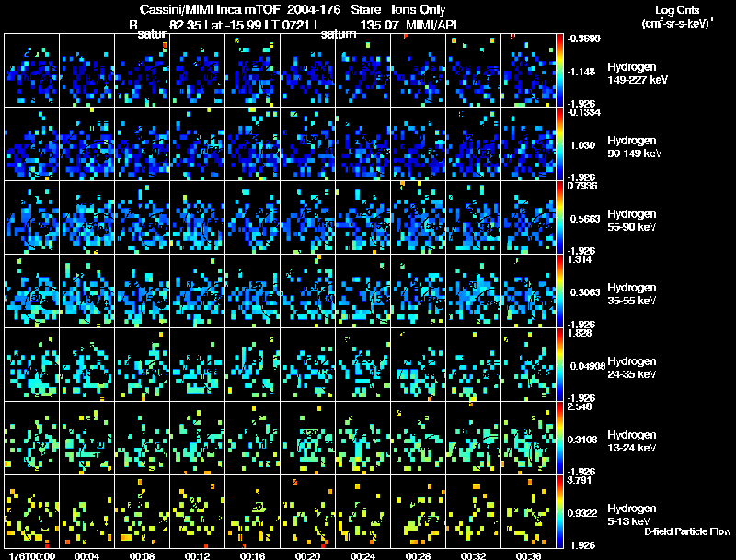The width and height of the screenshot is (736, 560).
Task: Click the scale value 0.3108
Action: 583,440
